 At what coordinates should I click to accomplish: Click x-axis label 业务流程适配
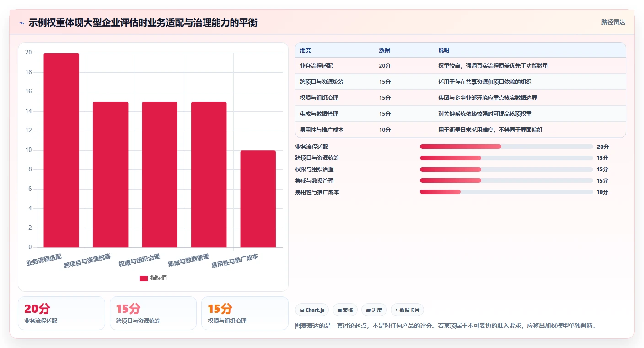44,260
